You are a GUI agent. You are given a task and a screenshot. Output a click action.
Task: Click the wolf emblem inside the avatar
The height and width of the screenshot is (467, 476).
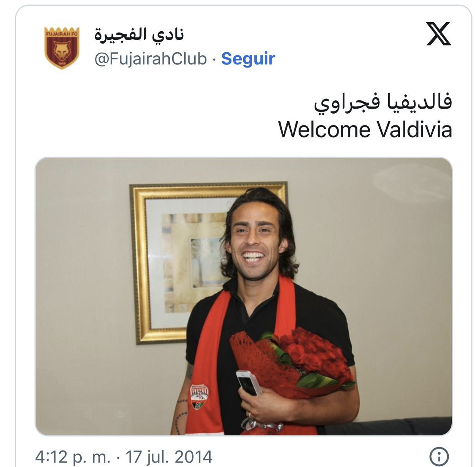62,51
